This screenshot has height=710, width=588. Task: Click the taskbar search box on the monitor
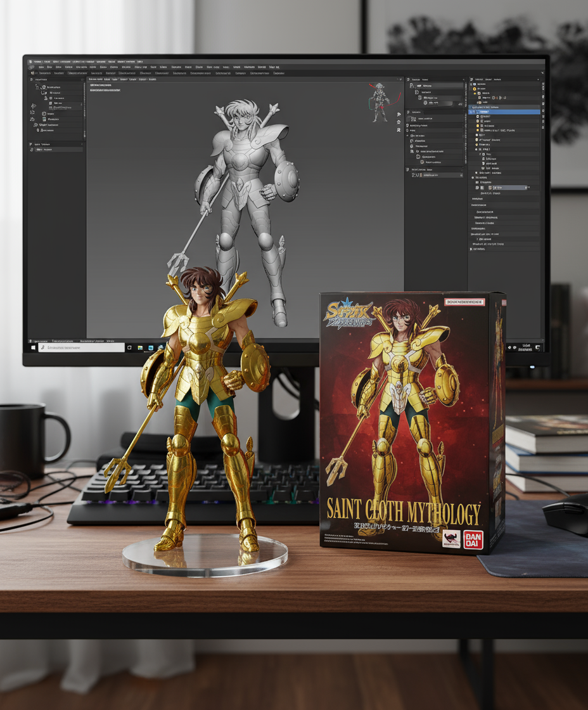[82, 347]
